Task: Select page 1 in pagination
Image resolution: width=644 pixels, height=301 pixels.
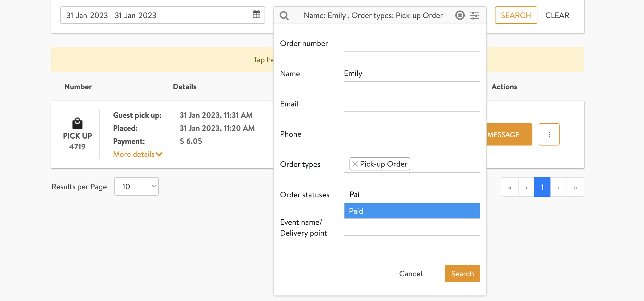Action: coord(542,187)
